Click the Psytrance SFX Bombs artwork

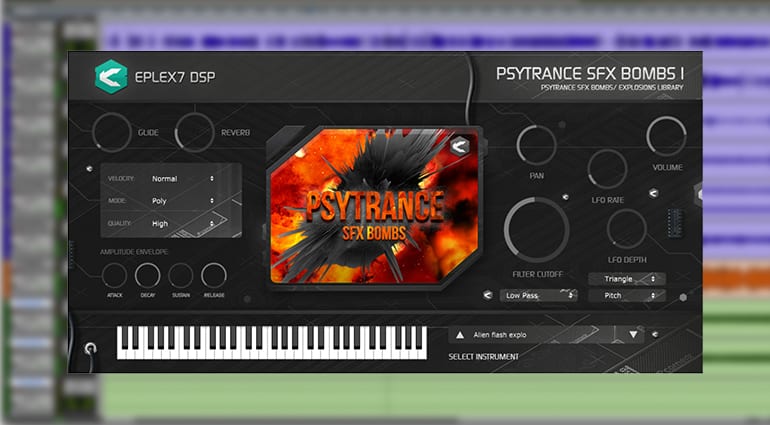coord(374,206)
